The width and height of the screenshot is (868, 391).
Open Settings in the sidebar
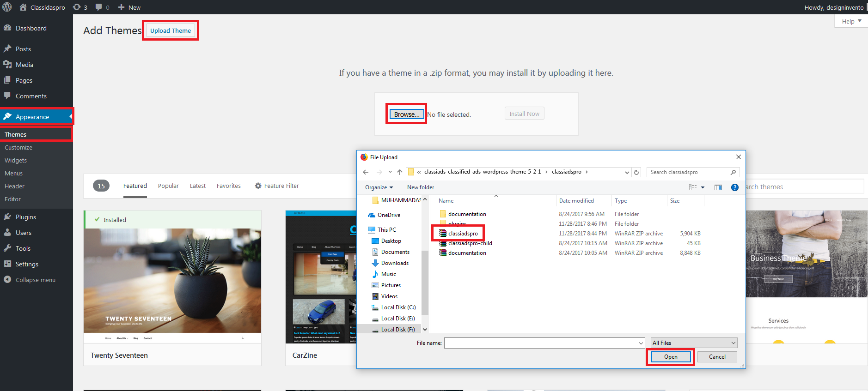tap(27, 264)
